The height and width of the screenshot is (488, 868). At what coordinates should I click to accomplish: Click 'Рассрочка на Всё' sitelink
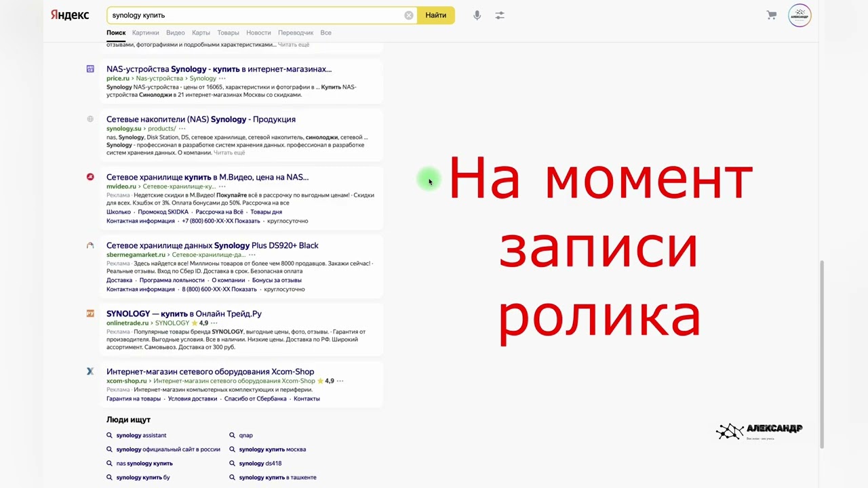(x=220, y=212)
